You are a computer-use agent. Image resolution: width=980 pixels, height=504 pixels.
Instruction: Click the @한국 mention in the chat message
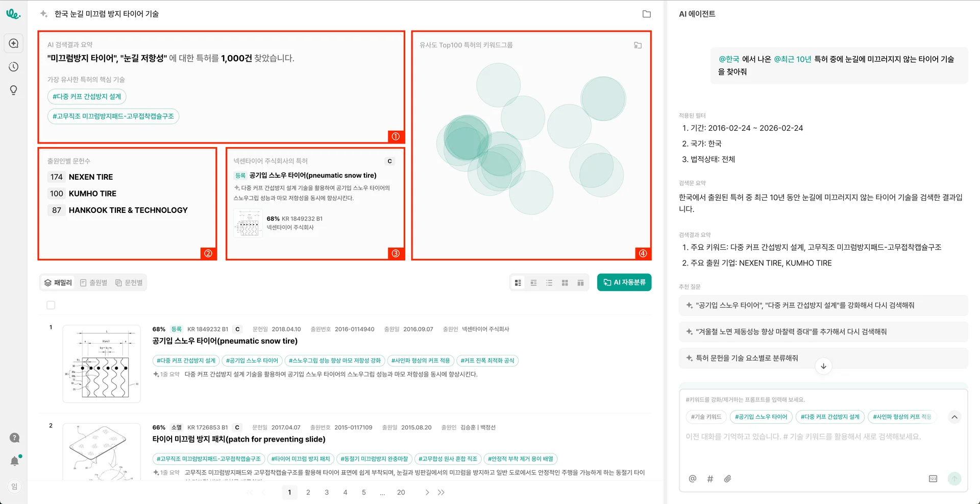pyautogui.click(x=729, y=59)
